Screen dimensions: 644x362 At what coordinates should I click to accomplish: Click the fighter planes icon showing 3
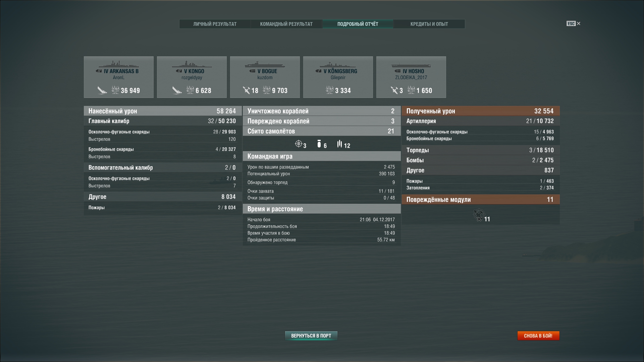pos(299,144)
